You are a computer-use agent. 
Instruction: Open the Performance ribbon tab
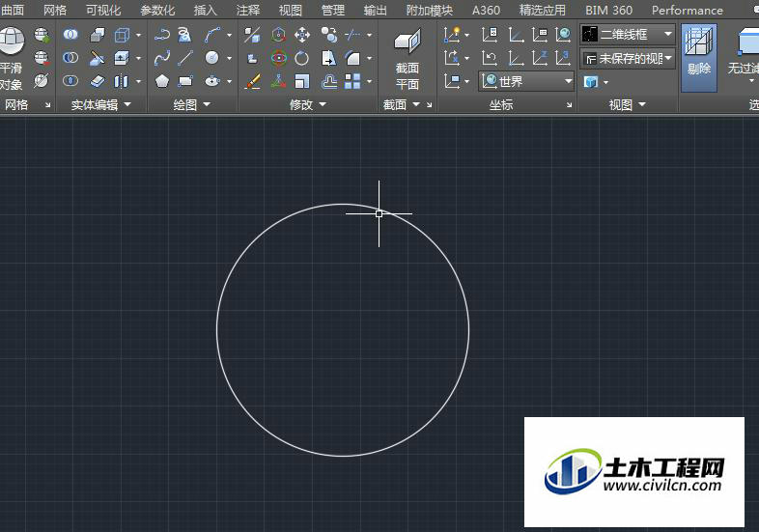click(687, 11)
